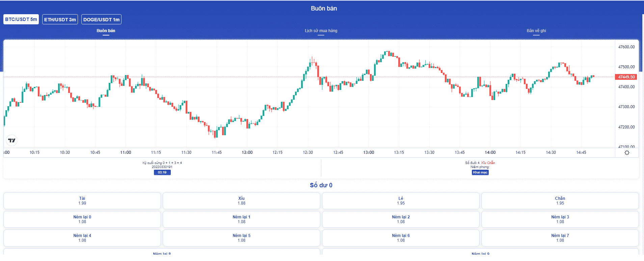Click the Niêm phong label

(480, 167)
